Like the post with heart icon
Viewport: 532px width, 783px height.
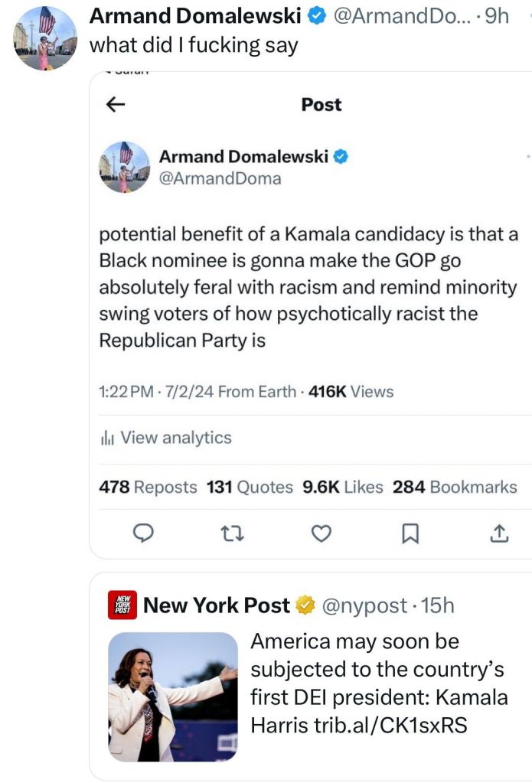322,533
